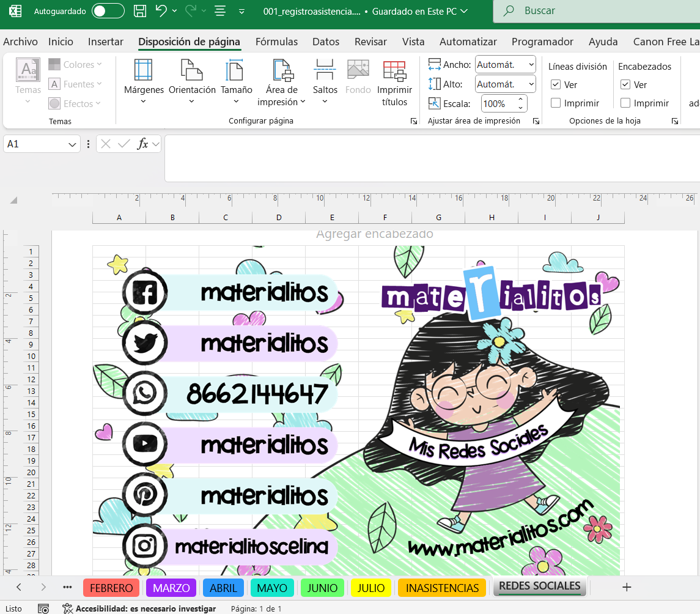Click the Área de impresión icon

282,70
